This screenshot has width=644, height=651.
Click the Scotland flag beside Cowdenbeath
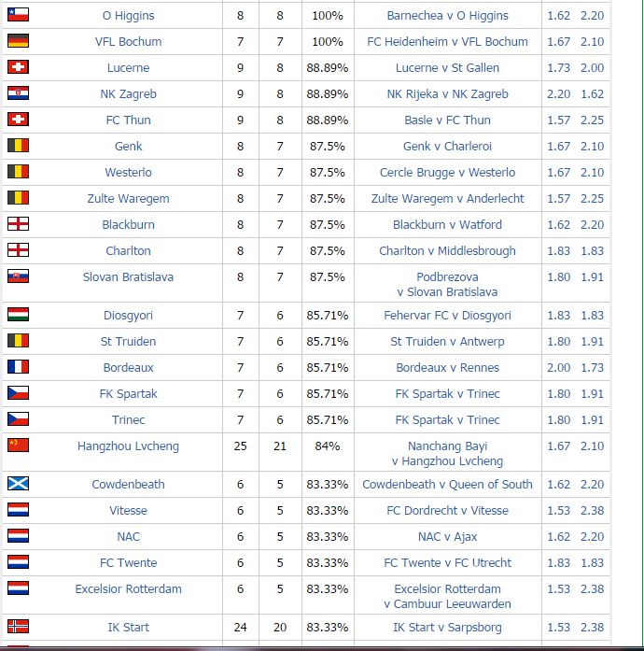coord(19,483)
